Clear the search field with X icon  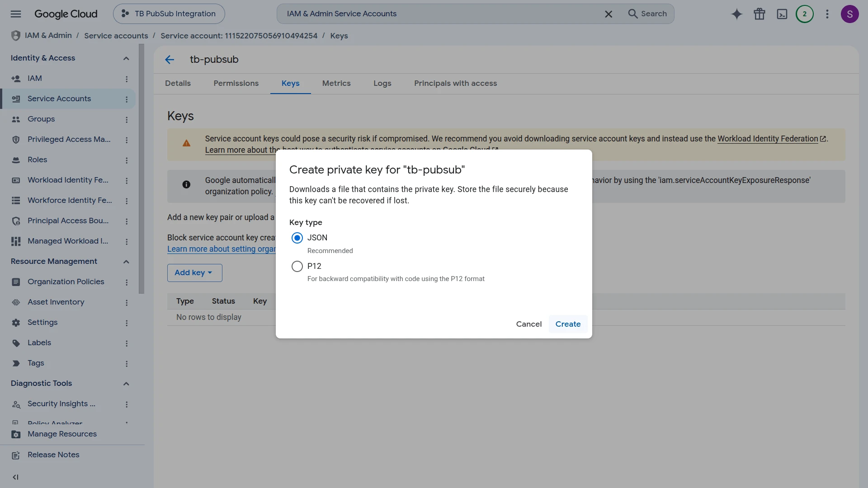(x=609, y=14)
